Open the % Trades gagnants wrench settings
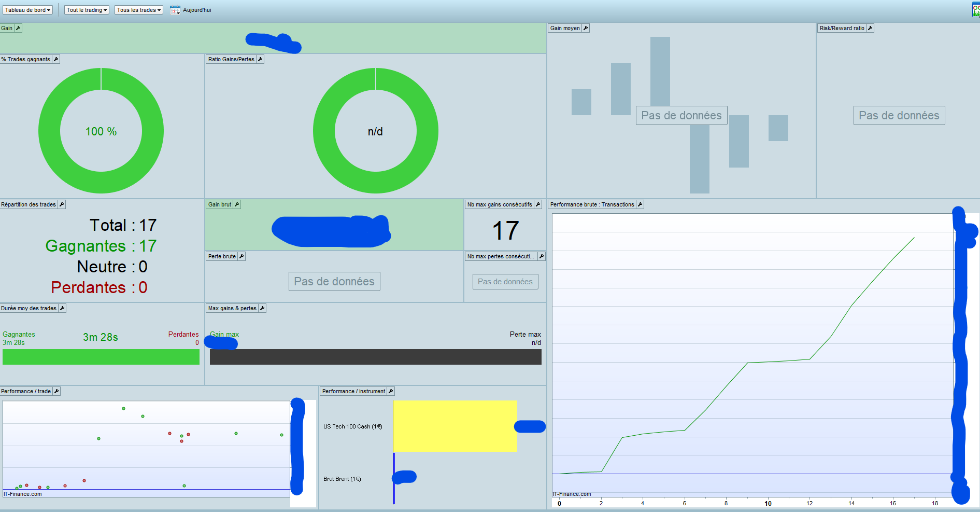This screenshot has height=512, width=980. (x=56, y=59)
